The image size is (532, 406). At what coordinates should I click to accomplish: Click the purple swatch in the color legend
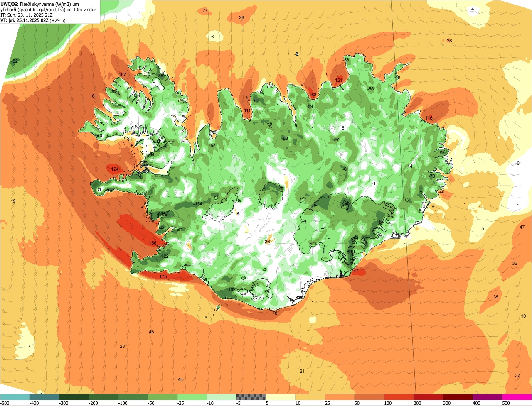click(x=488, y=397)
